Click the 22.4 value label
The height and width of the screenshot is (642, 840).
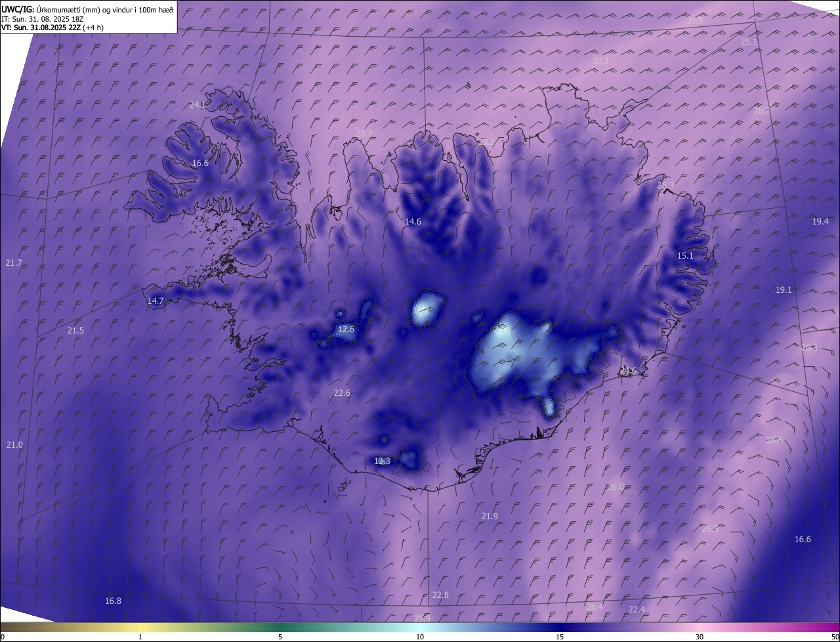pyautogui.click(x=637, y=610)
